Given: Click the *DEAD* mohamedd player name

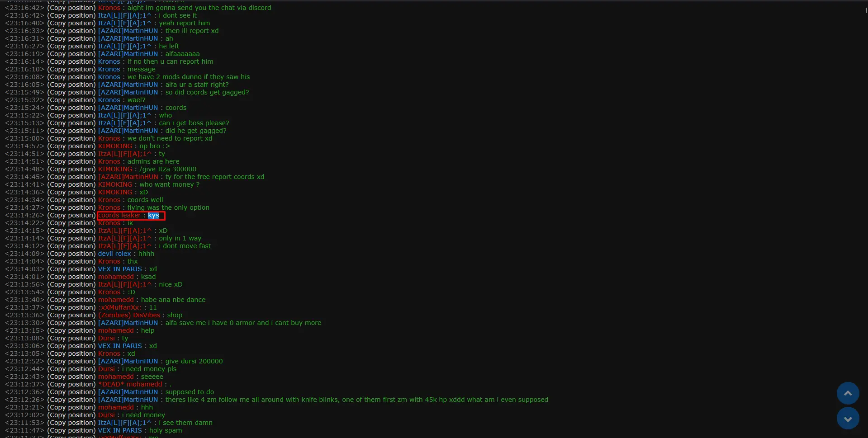Looking at the screenshot, I should 130,384.
